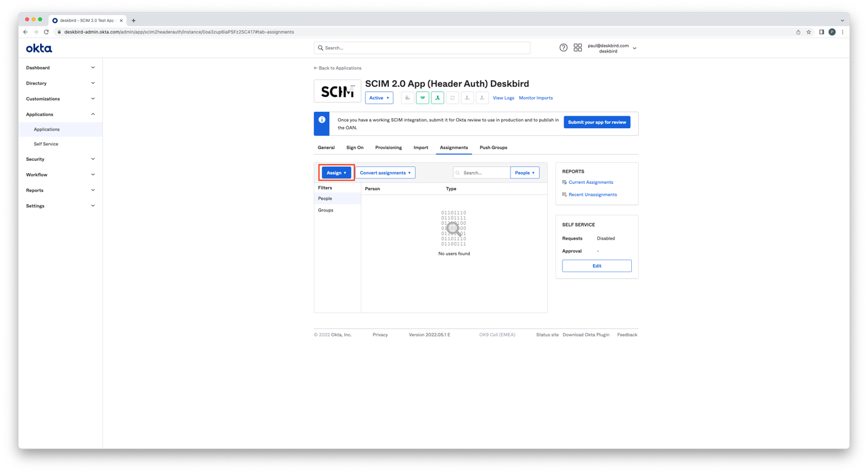868x473 pixels.
Task: Switch to the Provisioning tab
Action: pyautogui.click(x=388, y=148)
